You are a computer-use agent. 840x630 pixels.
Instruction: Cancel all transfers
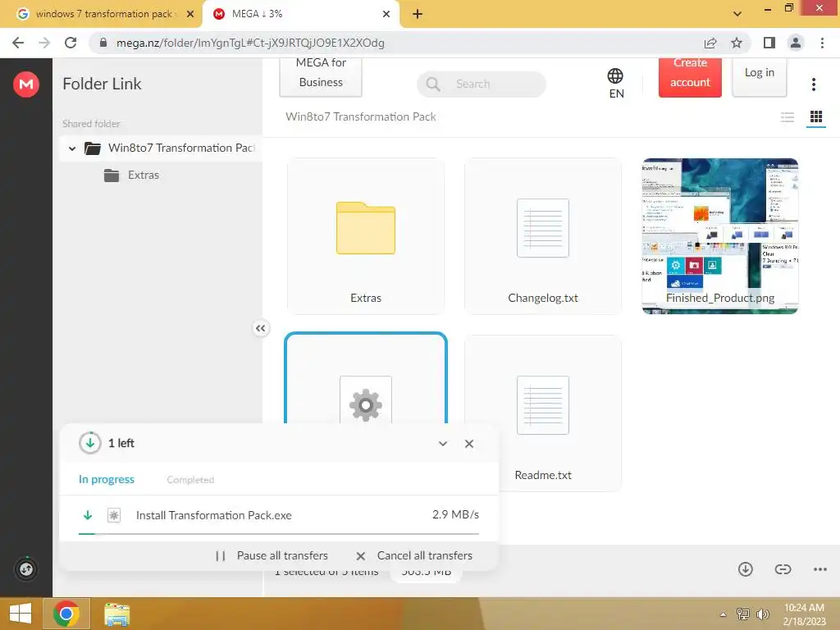pyautogui.click(x=414, y=555)
